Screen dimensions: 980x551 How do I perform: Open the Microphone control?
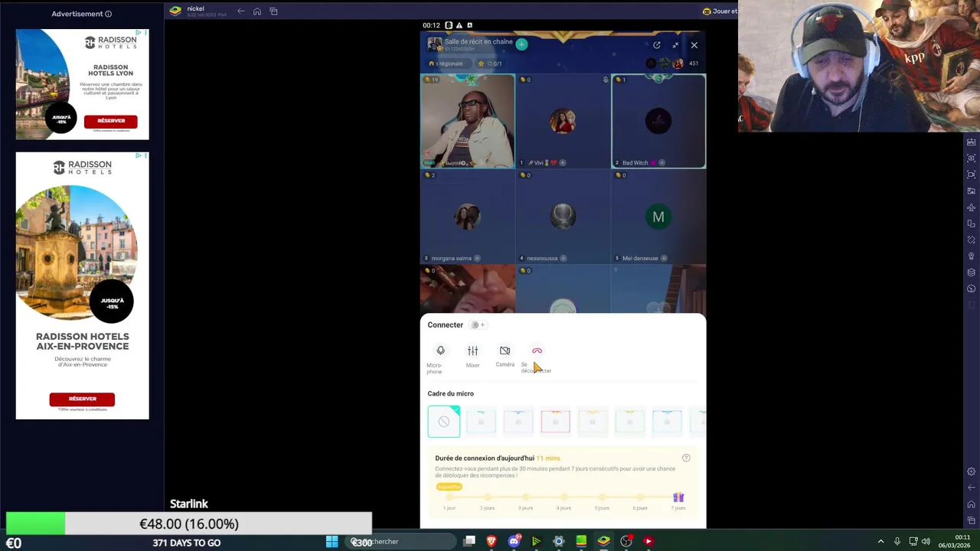tap(440, 351)
